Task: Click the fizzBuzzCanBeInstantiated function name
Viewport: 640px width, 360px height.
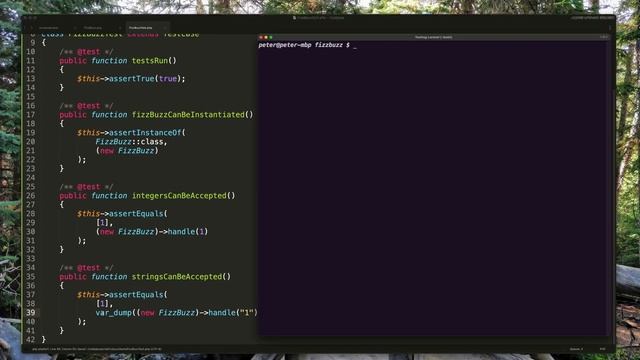Action: tap(188, 115)
